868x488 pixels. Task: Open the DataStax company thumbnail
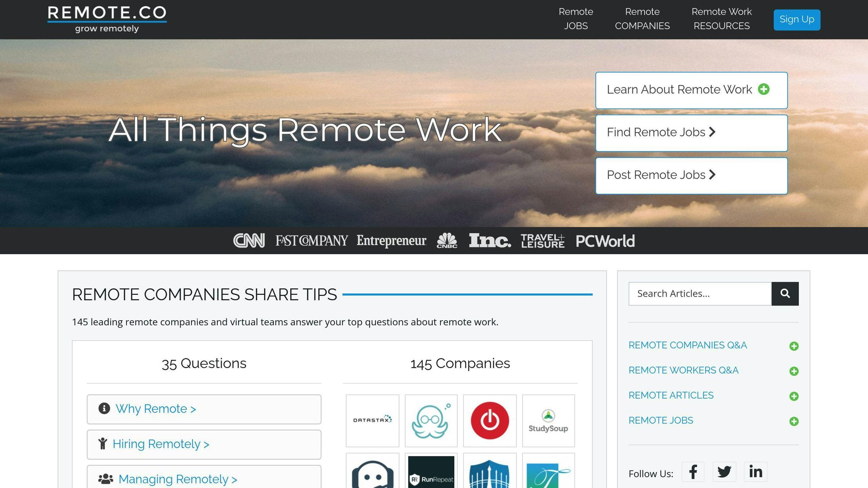coord(373,421)
